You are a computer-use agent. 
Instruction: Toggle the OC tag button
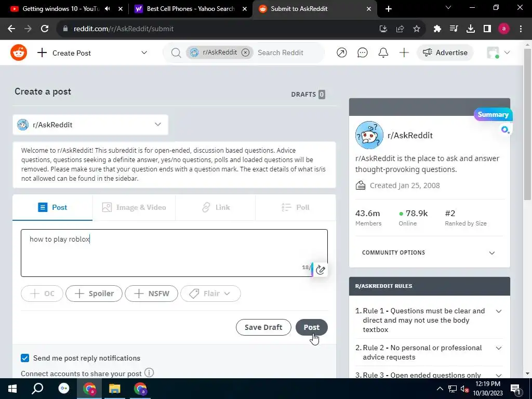coord(42,294)
